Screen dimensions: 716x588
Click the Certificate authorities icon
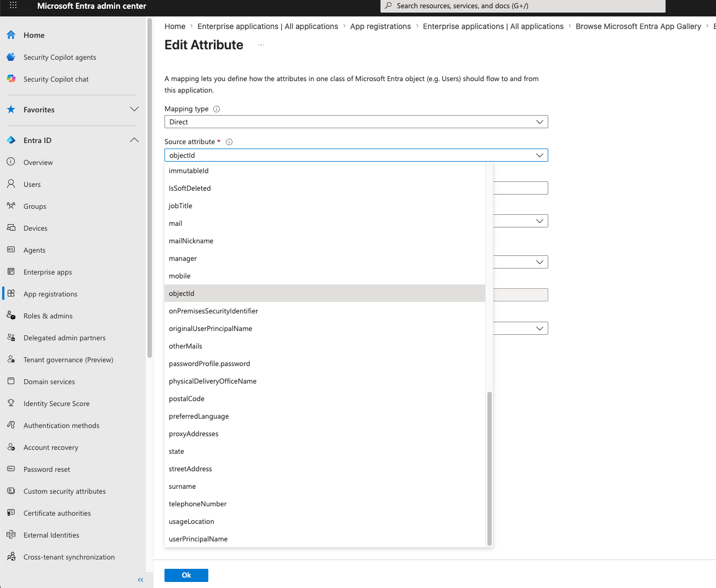(x=11, y=513)
